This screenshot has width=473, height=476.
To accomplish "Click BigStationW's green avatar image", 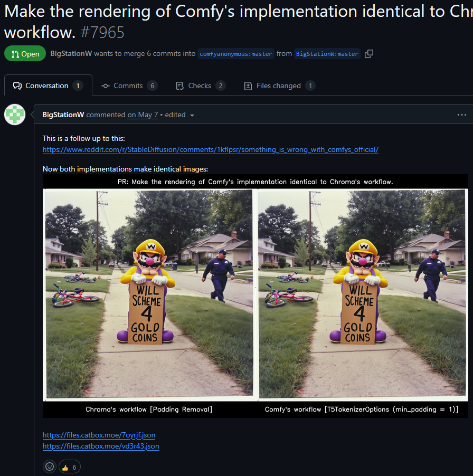I will pyautogui.click(x=15, y=115).
